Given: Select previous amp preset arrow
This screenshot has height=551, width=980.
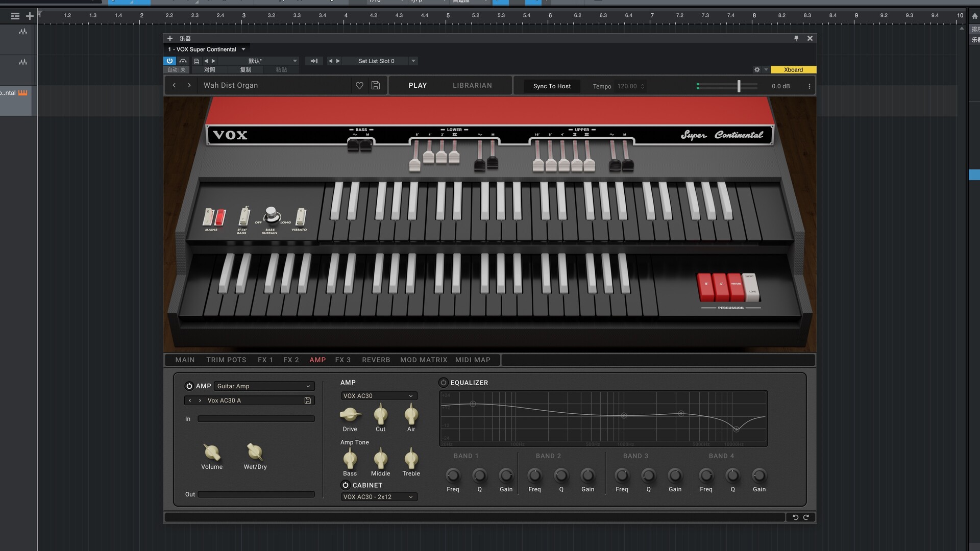Looking at the screenshot, I should tap(190, 400).
